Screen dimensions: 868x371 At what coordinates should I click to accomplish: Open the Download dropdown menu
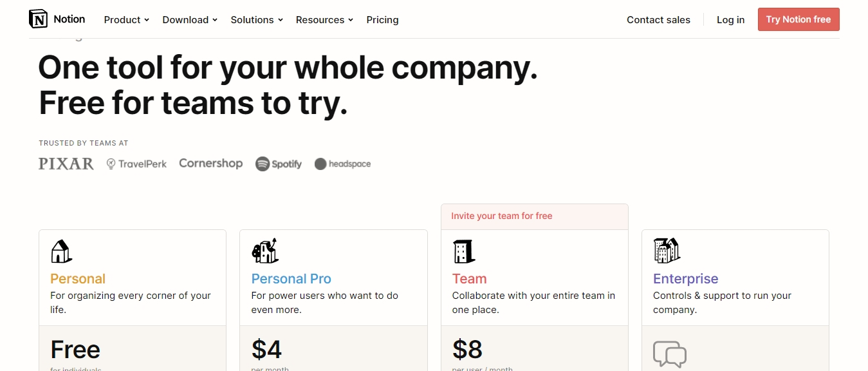190,20
